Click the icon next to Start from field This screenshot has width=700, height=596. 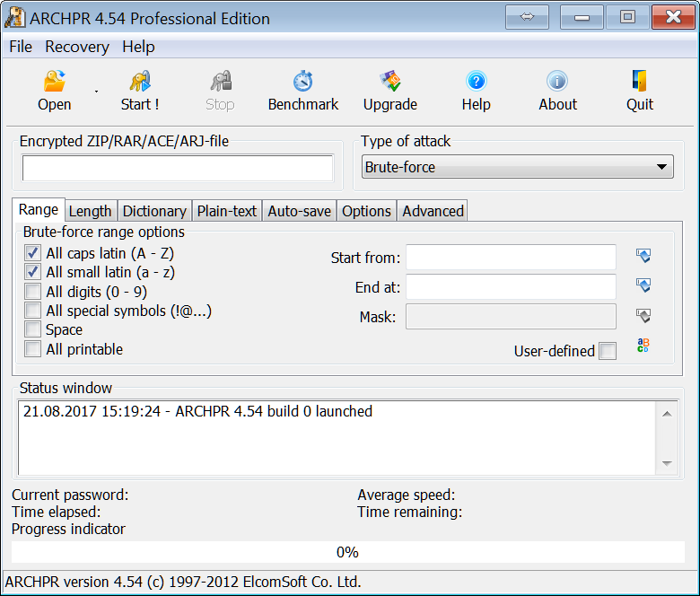tap(643, 257)
